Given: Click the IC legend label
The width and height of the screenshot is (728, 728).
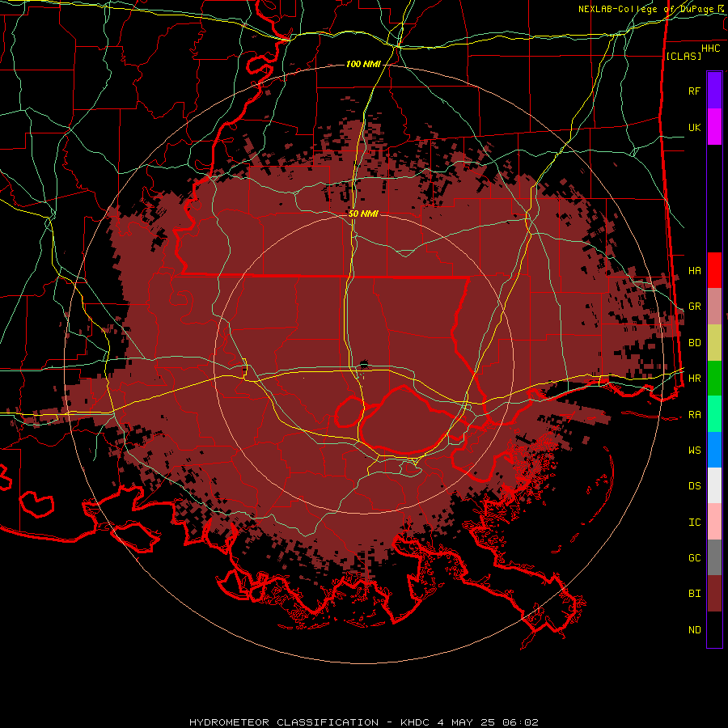Looking at the screenshot, I should point(694,523).
